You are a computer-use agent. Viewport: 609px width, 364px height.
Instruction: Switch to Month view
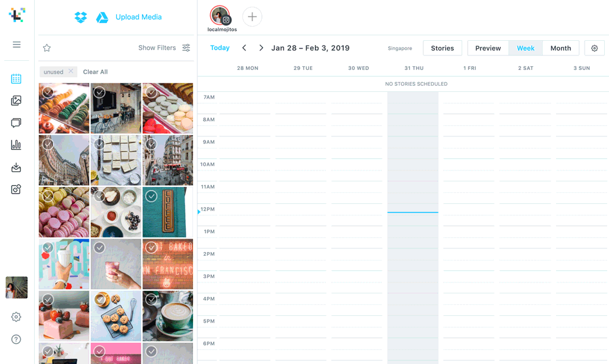coord(560,48)
